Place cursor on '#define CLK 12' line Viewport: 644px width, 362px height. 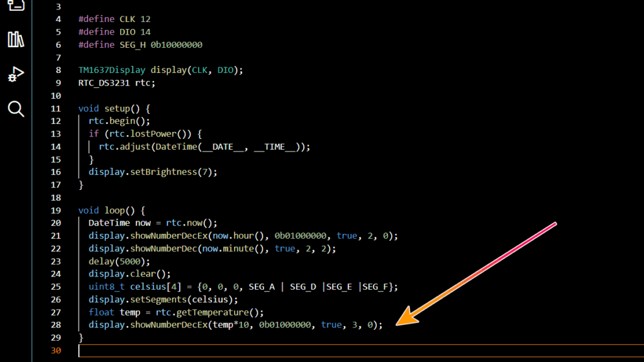pyautogui.click(x=114, y=19)
